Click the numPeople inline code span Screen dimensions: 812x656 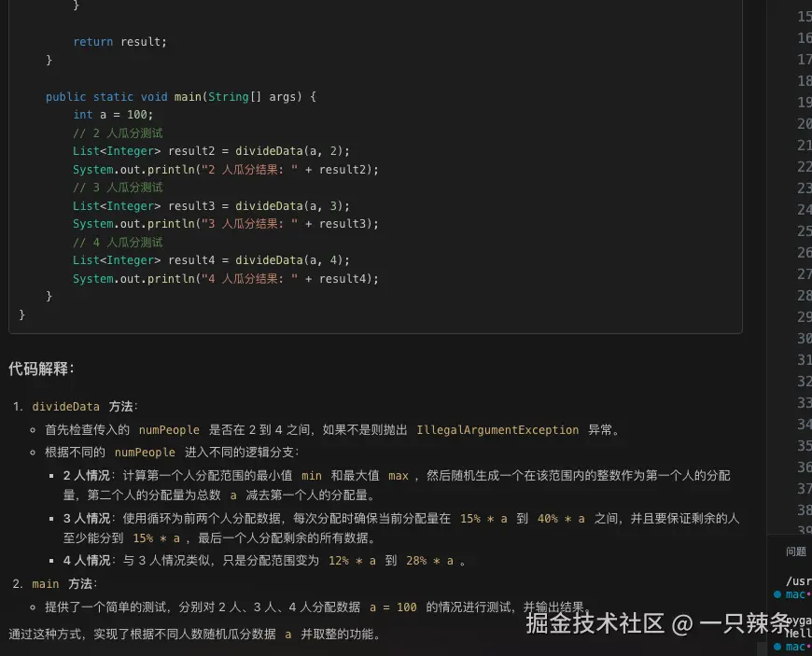coord(168,429)
